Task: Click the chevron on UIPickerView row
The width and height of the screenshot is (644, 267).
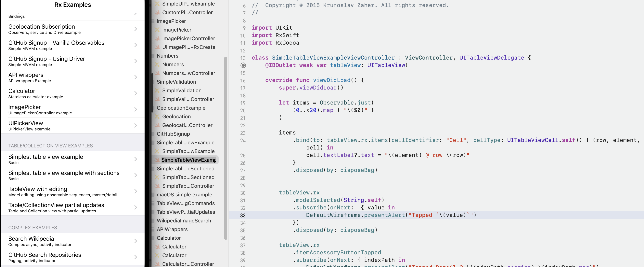Action: pos(135,125)
